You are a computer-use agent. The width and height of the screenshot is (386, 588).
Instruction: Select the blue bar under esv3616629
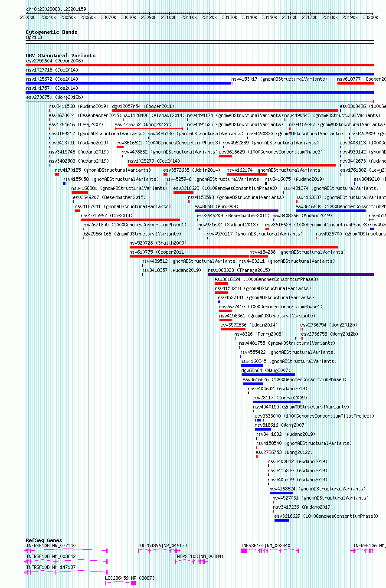[x=282, y=520]
